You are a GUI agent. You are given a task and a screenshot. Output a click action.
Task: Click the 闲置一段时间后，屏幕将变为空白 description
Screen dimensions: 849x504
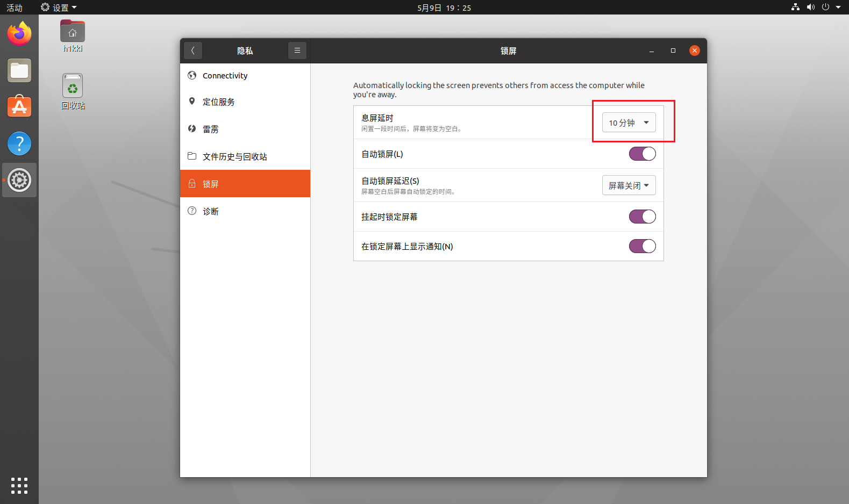[x=412, y=129]
